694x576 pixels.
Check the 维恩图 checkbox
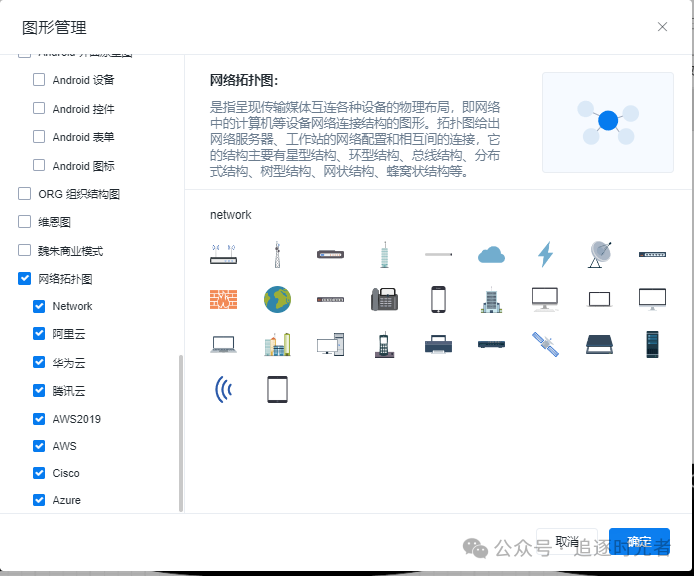25,222
